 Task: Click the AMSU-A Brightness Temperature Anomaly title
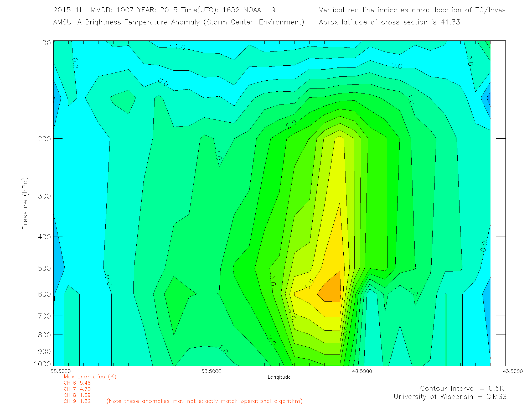click(x=178, y=22)
